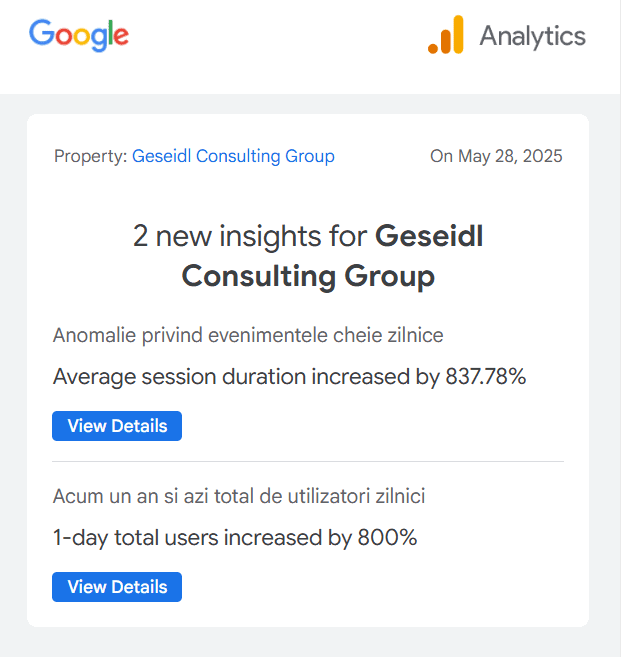
Task: Click the divider line between the insights
Action: click(x=308, y=461)
